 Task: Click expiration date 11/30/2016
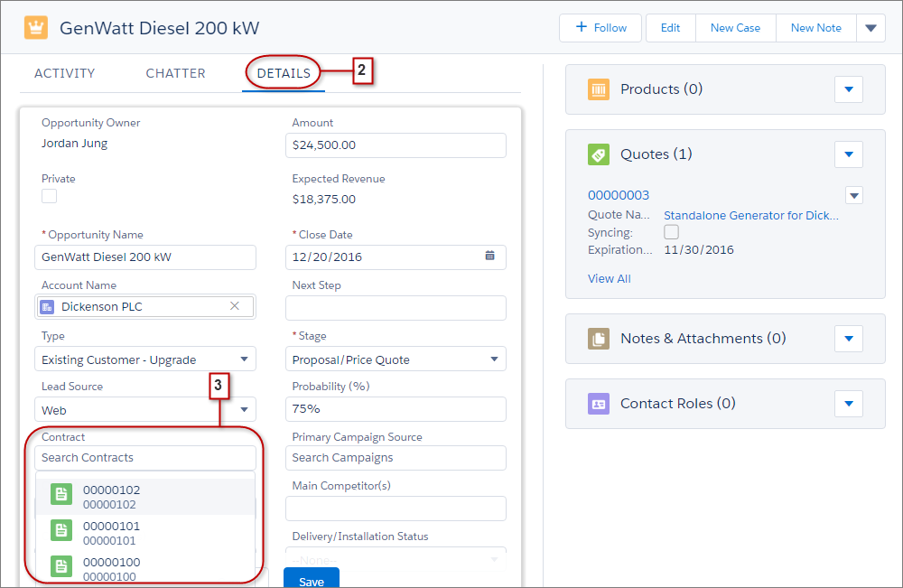[x=699, y=250]
